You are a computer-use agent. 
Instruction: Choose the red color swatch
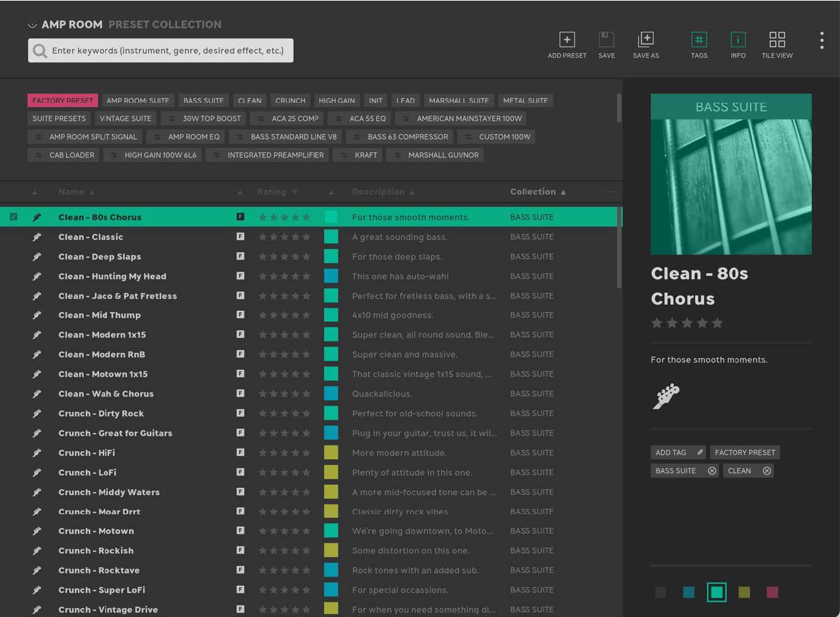click(772, 592)
